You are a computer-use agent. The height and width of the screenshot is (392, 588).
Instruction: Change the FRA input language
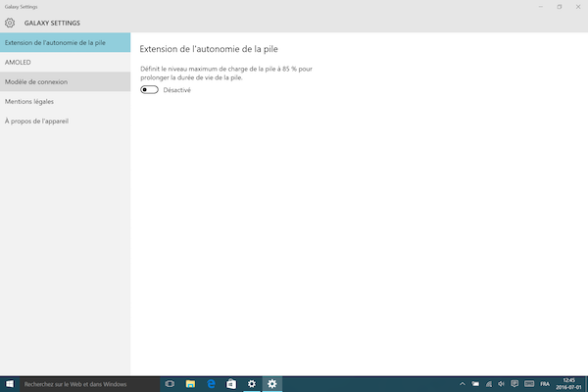(x=545, y=384)
